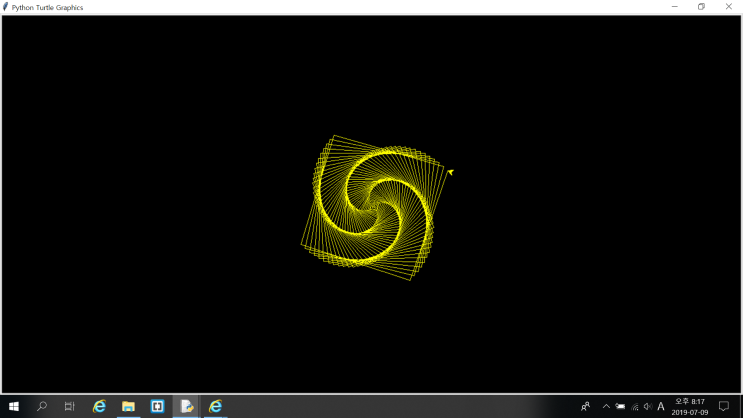Click the Python Turtle Graphics feather icon
Screen dimensions: 743x418
pyautogui.click(x=6, y=7)
